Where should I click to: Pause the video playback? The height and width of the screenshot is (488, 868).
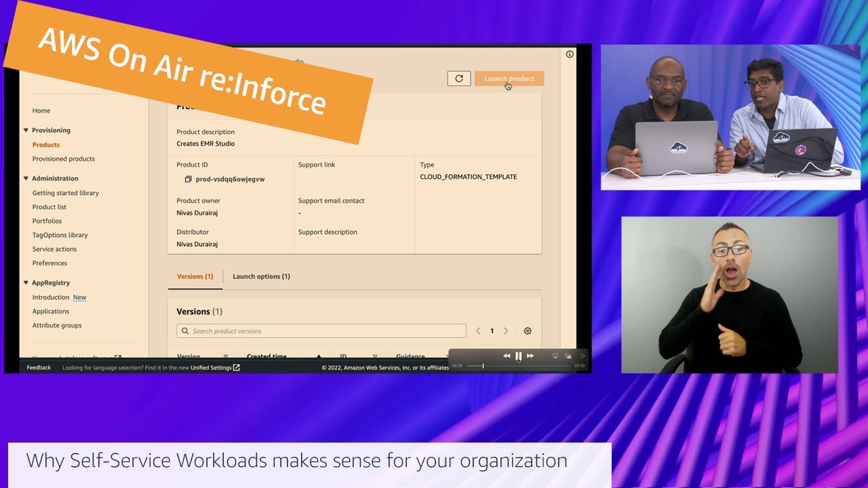[518, 356]
